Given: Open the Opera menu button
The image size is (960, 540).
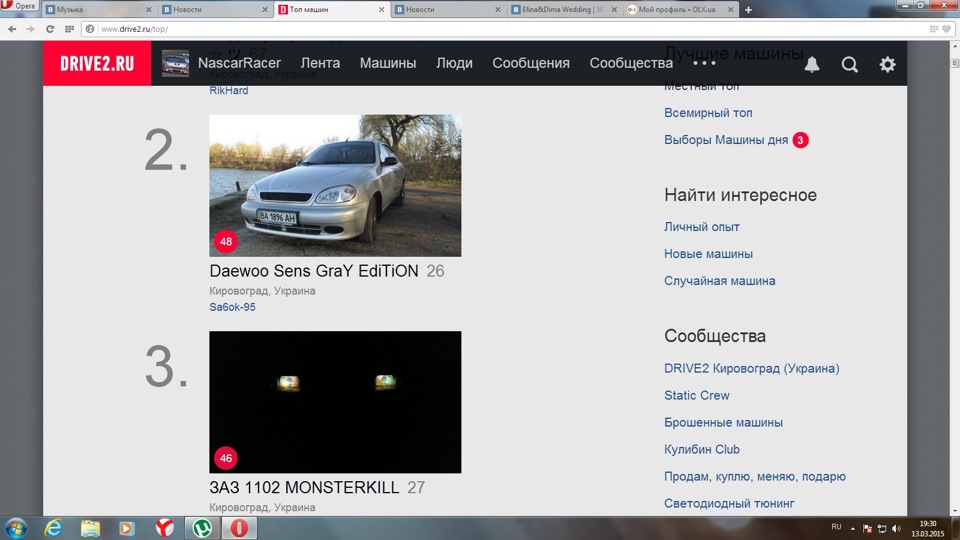Looking at the screenshot, I should [19, 6].
